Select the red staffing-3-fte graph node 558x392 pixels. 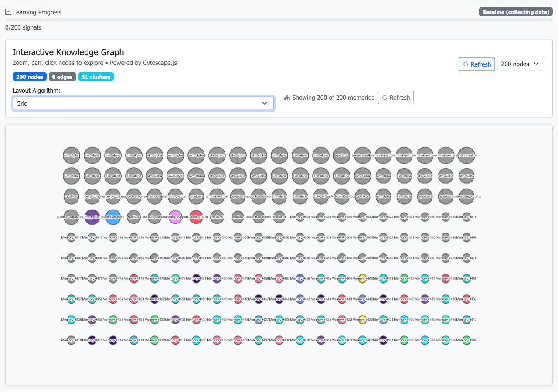196,217
